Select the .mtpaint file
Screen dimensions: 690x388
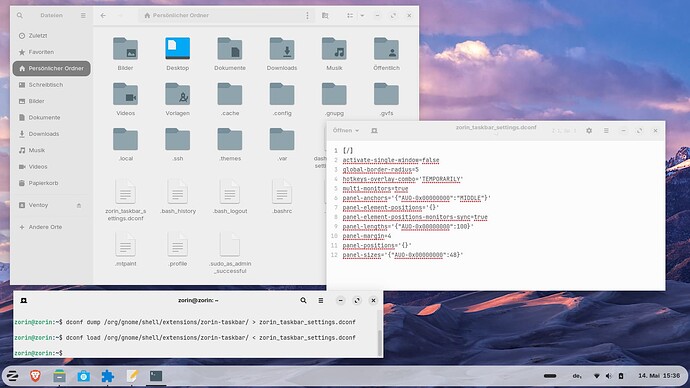(125, 245)
